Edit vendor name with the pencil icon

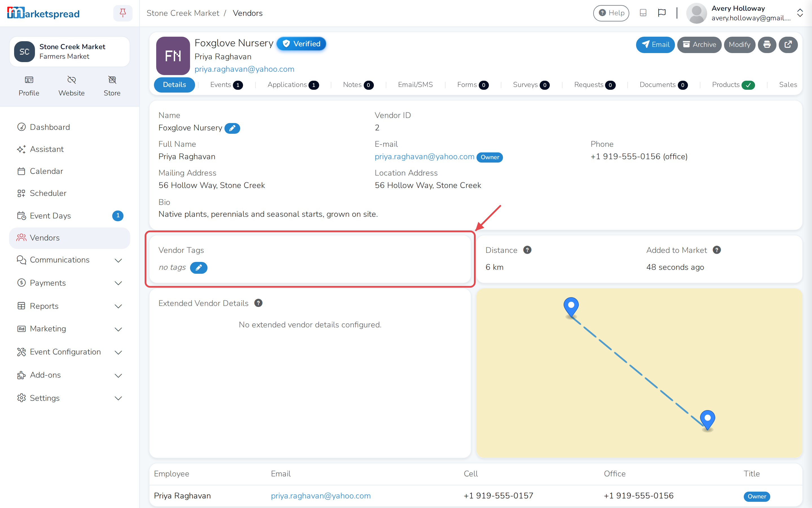[x=232, y=128]
